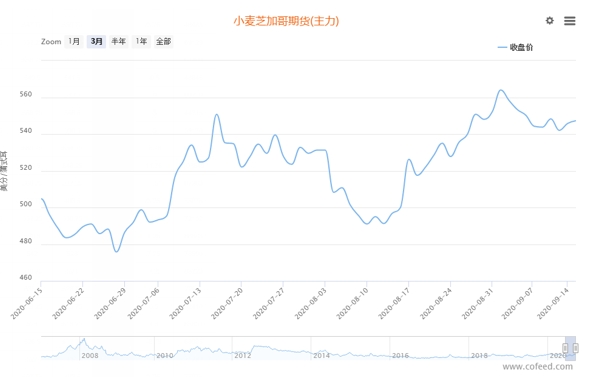The height and width of the screenshot is (377, 594).
Task: Click 2012 in the navigator timeline
Action: click(x=242, y=355)
